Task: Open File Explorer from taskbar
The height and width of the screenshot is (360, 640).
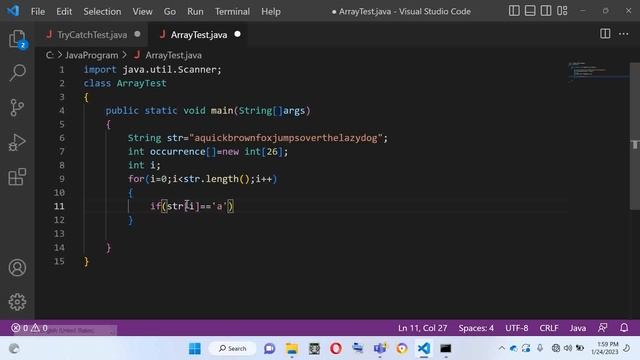Action: [x=292, y=349]
